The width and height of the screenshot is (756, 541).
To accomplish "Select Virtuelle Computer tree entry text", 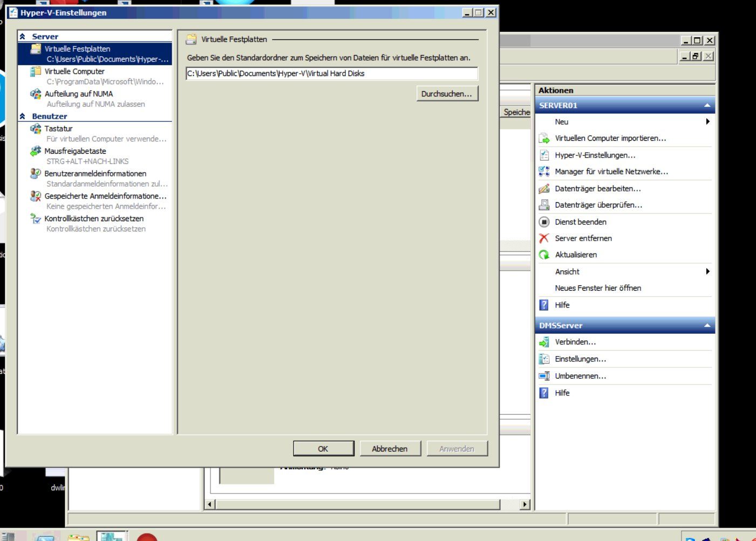I will [x=74, y=71].
